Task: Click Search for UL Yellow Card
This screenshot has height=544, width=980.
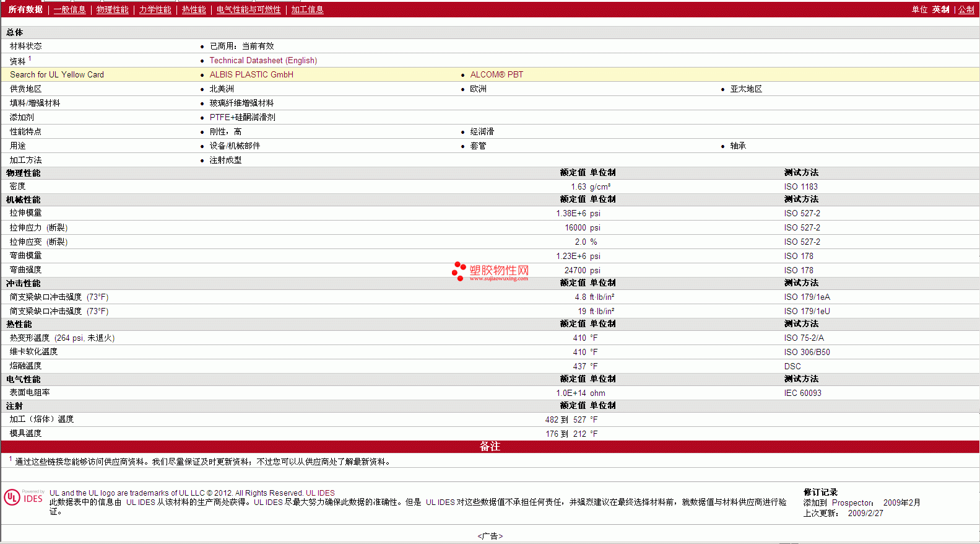Action: click(57, 75)
